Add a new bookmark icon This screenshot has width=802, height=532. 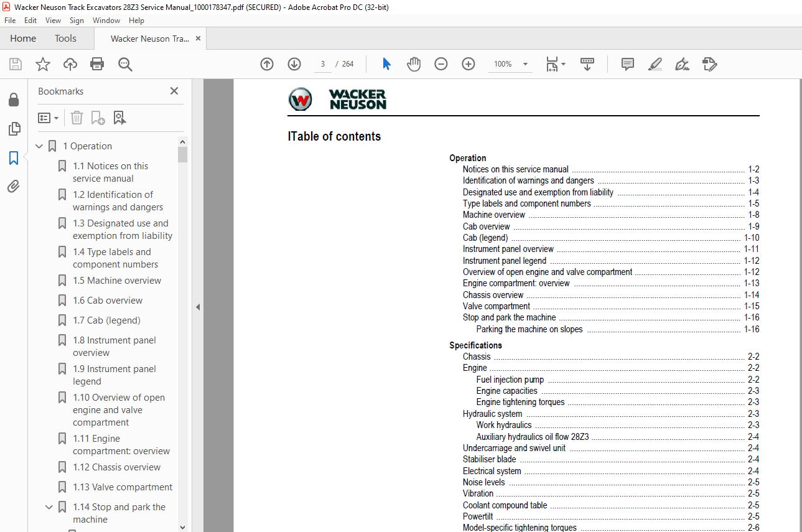coord(98,118)
